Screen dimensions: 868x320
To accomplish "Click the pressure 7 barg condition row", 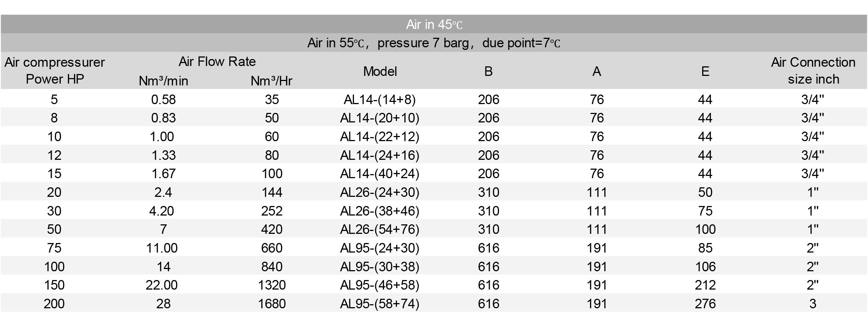I will (434, 43).
